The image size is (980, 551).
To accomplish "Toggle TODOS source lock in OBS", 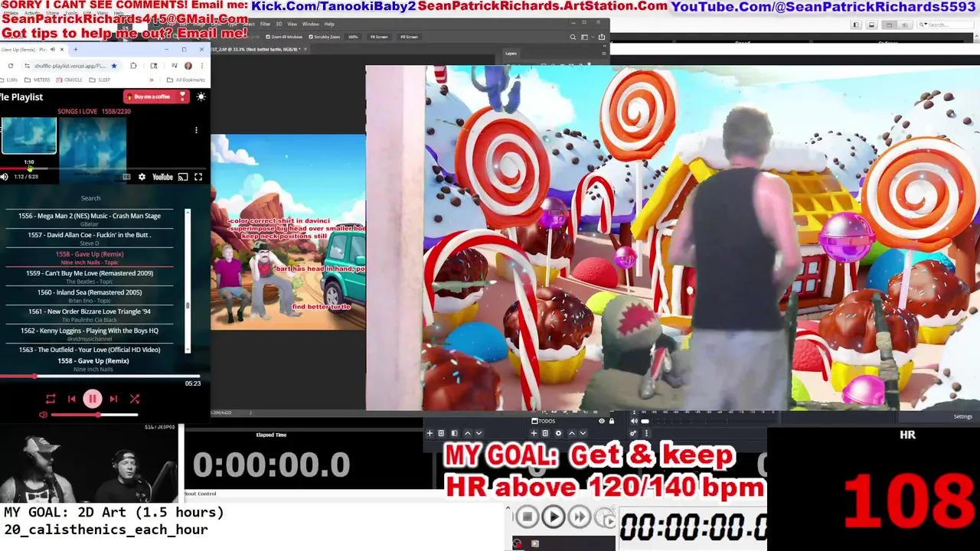I will click(x=611, y=421).
